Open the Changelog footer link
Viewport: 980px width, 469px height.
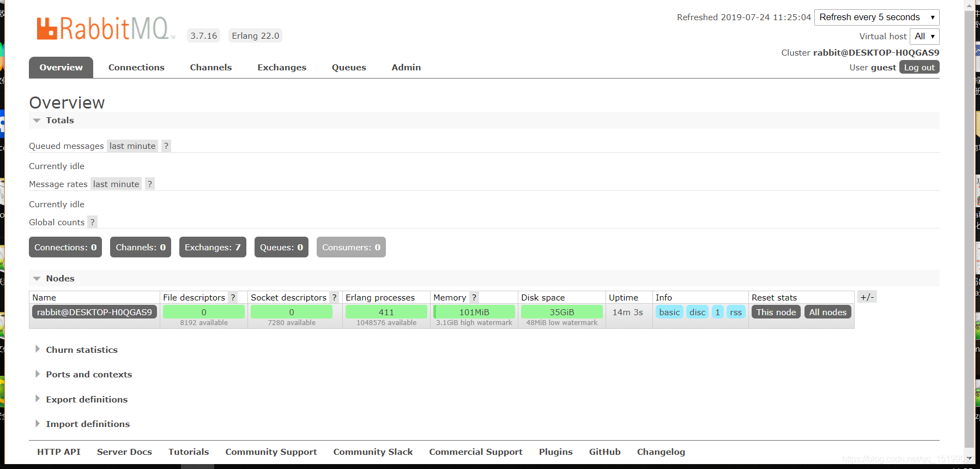(661, 452)
